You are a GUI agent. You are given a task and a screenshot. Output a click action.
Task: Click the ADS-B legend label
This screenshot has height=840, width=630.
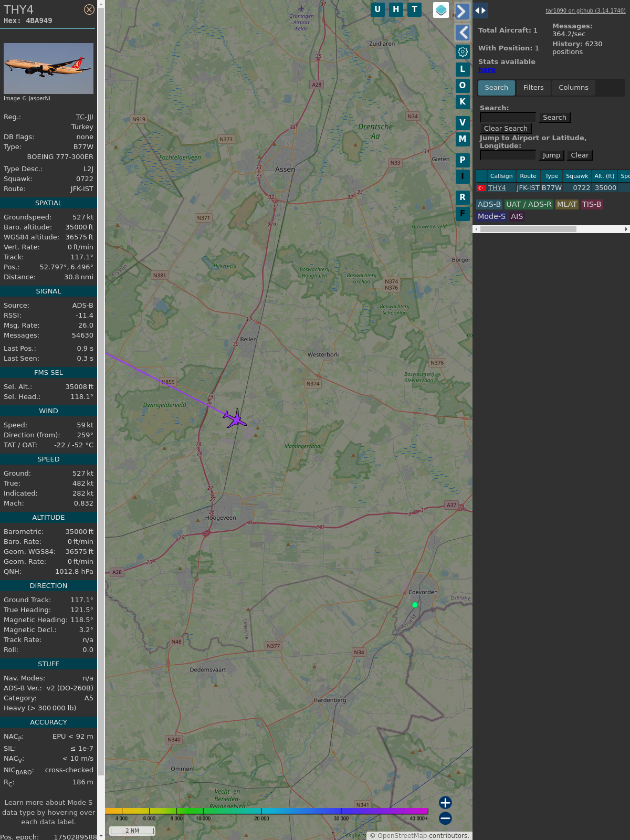pos(489,205)
